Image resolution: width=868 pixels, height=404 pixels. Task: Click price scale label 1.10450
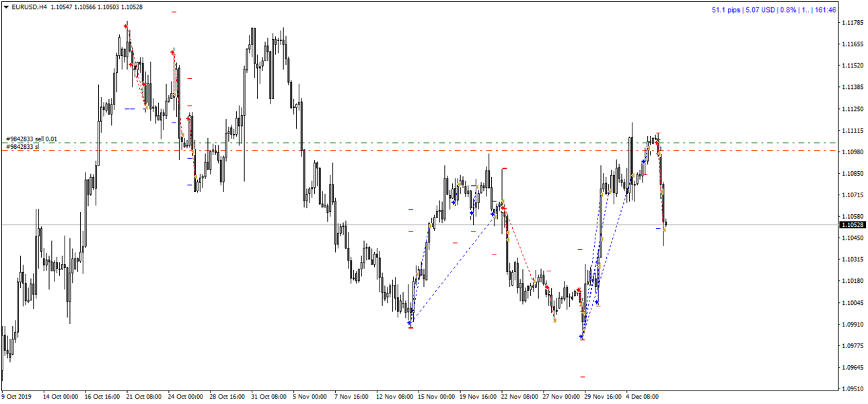[852, 238]
